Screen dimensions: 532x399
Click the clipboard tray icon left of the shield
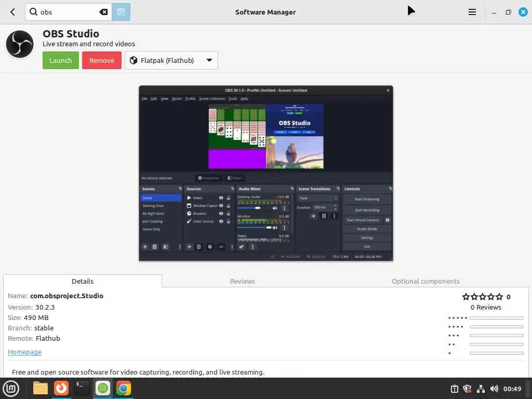tap(454, 389)
